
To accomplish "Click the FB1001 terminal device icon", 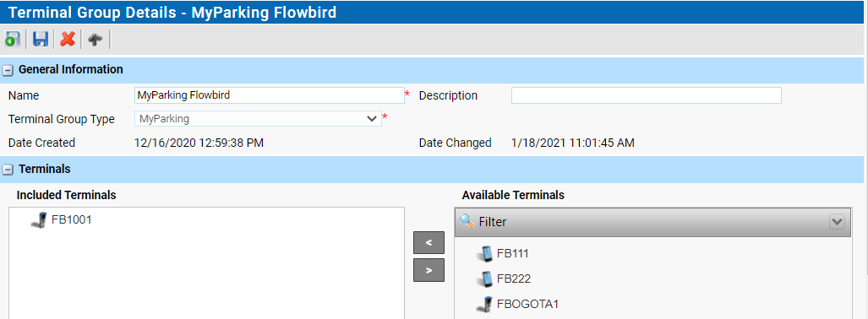I will pos(39,220).
